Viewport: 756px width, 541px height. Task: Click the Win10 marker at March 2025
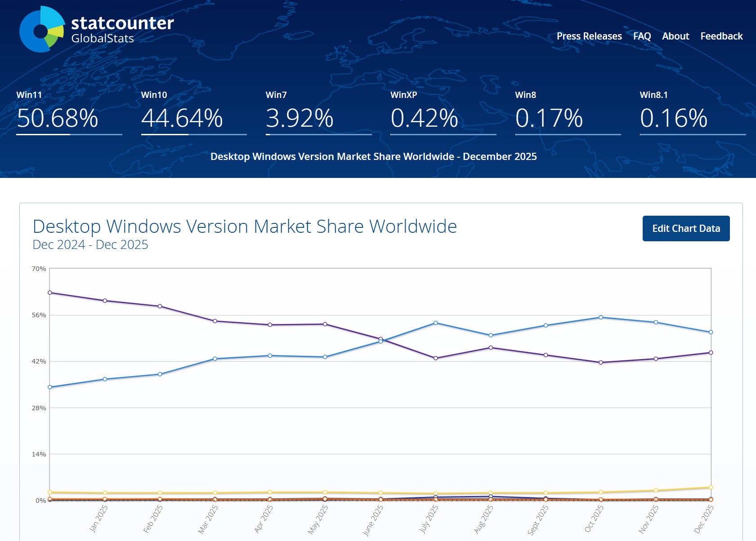click(x=214, y=321)
